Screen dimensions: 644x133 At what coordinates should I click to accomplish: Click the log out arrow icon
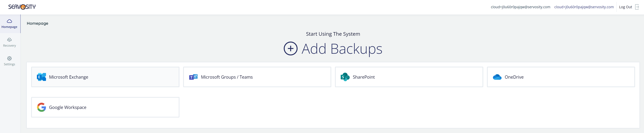tap(637, 7)
